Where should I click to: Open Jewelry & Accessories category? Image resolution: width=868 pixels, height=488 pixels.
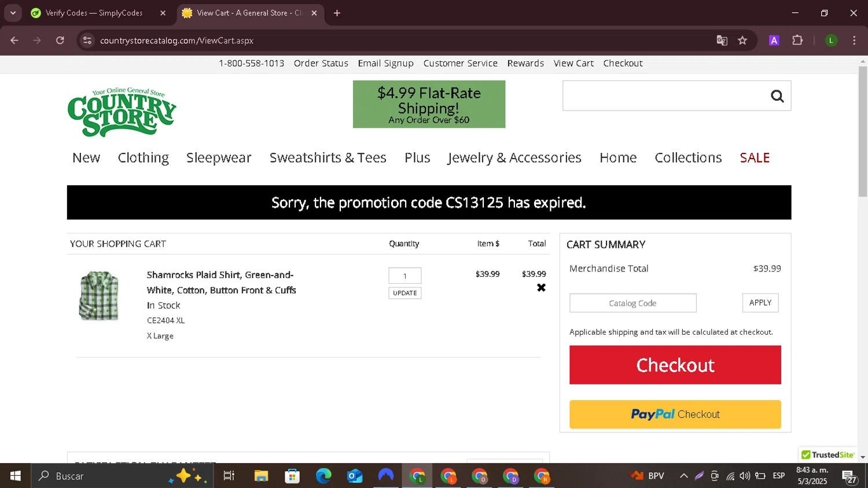(x=514, y=157)
